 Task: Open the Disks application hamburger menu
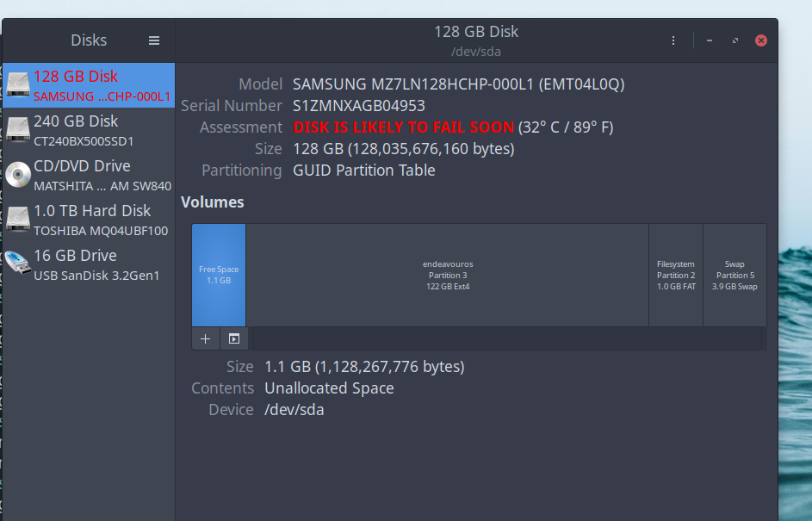[x=154, y=40]
